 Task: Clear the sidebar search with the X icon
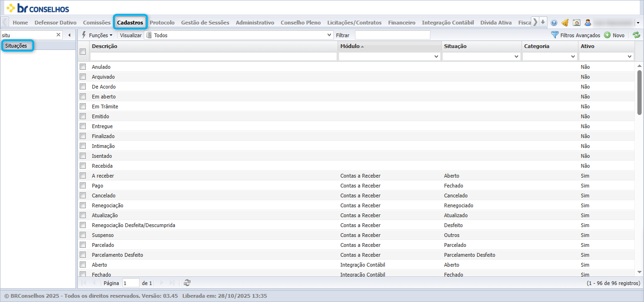[x=58, y=35]
